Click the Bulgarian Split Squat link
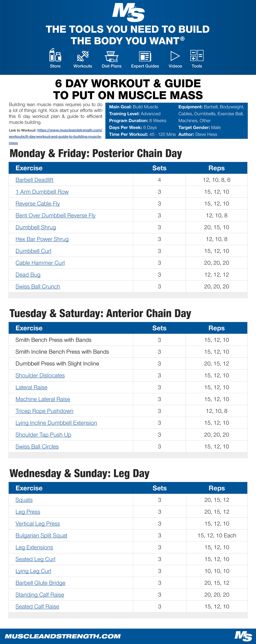The height and width of the screenshot is (644, 256). [x=41, y=535]
